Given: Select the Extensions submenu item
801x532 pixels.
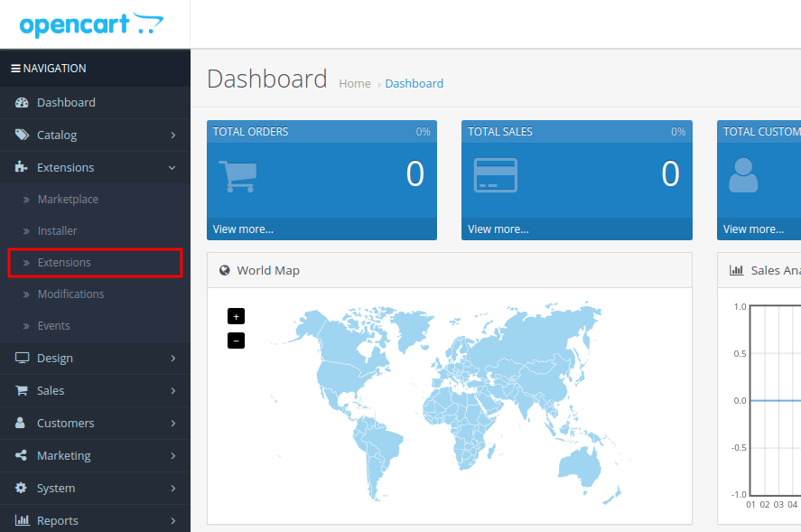Looking at the screenshot, I should [x=95, y=263].
